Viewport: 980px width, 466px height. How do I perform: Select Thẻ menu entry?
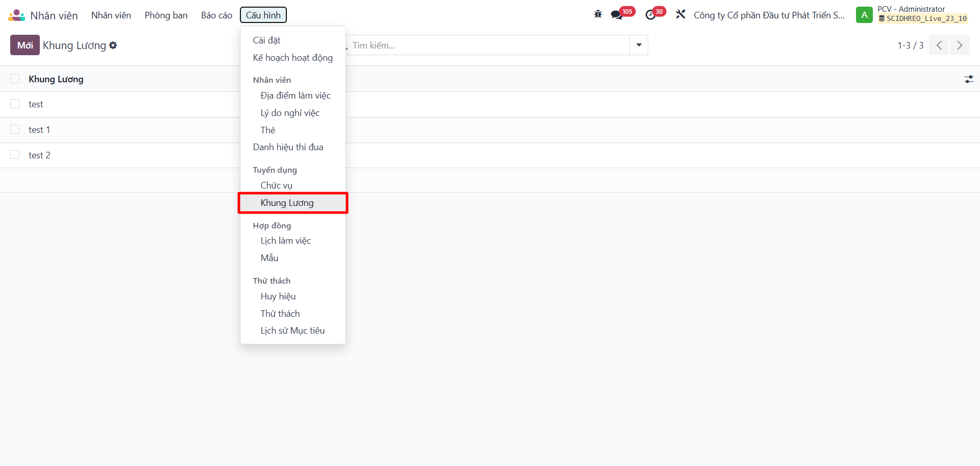293,130
